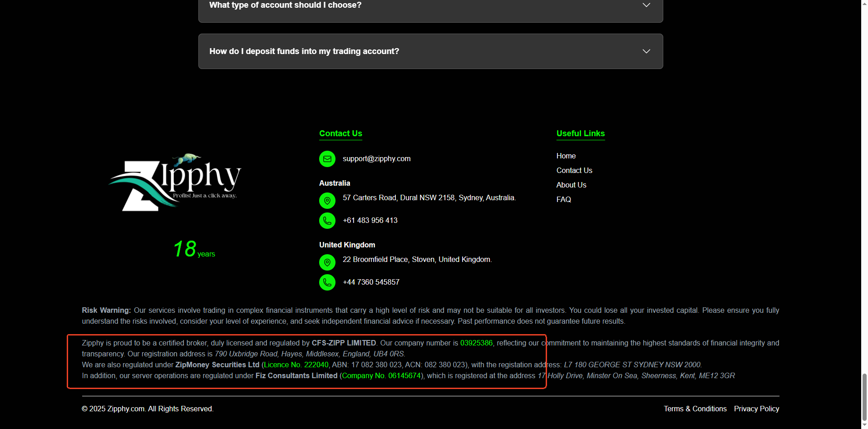
Task: Click the ZipMoney Securities Ltd name
Action: pyautogui.click(x=217, y=365)
